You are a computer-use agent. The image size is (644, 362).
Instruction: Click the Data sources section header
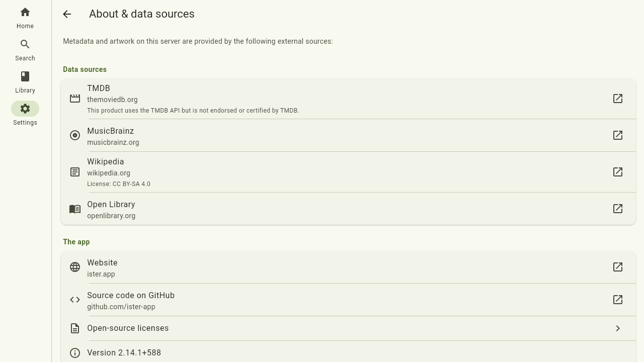[x=85, y=69]
